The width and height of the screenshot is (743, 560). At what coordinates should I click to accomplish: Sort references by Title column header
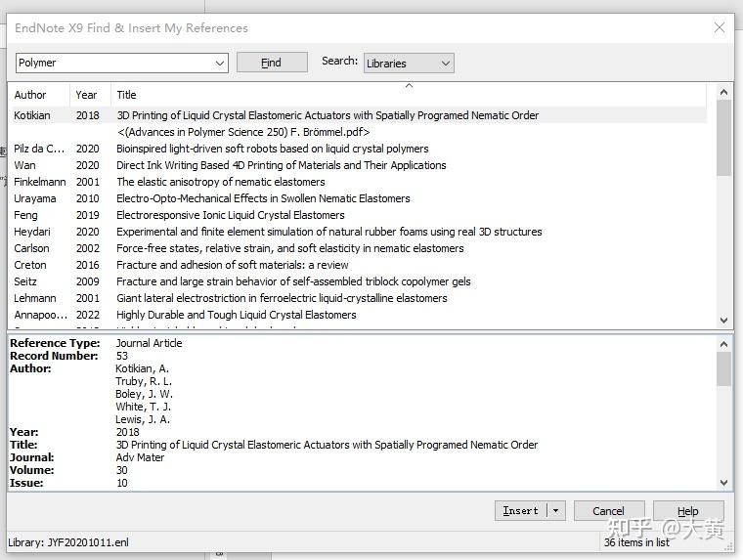click(x=409, y=95)
